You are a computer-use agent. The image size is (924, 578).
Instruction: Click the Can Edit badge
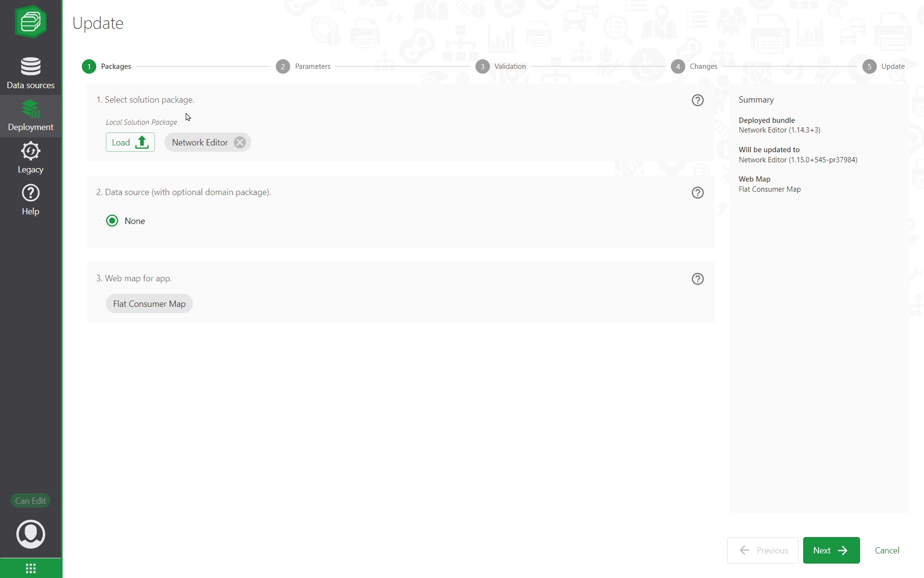[x=30, y=501]
